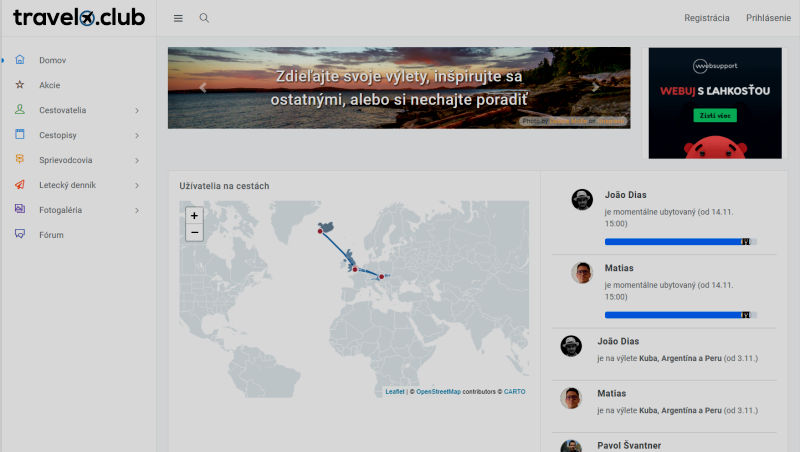
Task: Click the Iceland red map marker
Action: coord(320,232)
